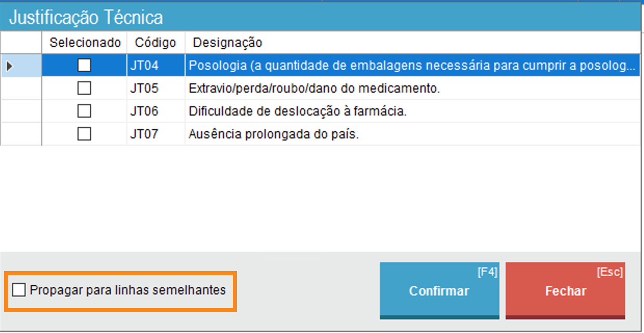Choose the Extravio/perda/roubo/dano do medicamento entry
Viewport: 644px width, 333px height.
[314, 89]
